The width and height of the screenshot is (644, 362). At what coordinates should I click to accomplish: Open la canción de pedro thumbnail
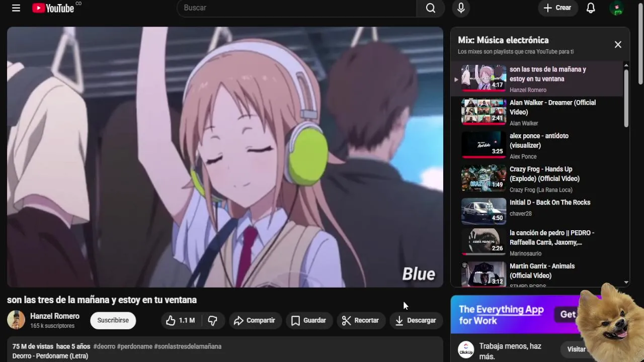point(484,242)
